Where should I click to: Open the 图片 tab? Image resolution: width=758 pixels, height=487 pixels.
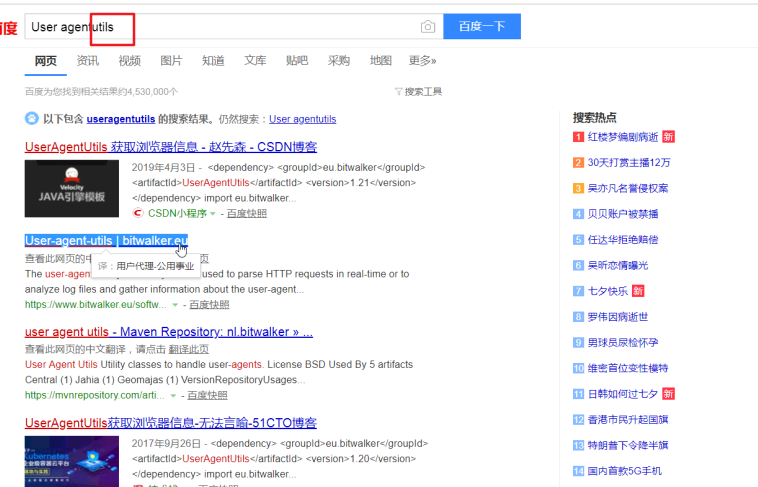[x=171, y=60]
